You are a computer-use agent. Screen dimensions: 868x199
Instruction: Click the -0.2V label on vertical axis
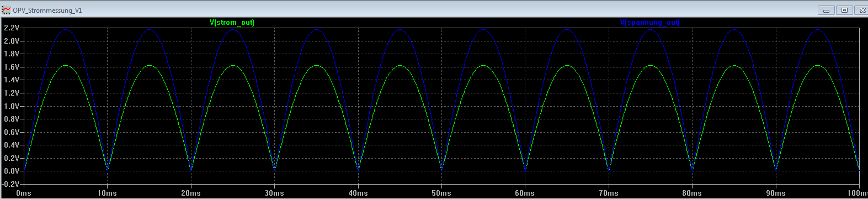pos(10,184)
